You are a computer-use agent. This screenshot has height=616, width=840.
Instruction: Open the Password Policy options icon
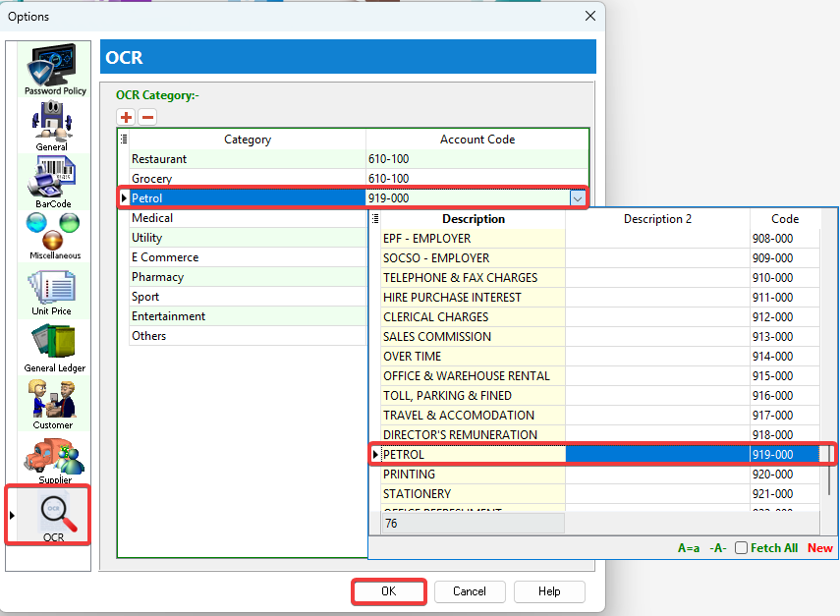click(x=55, y=69)
